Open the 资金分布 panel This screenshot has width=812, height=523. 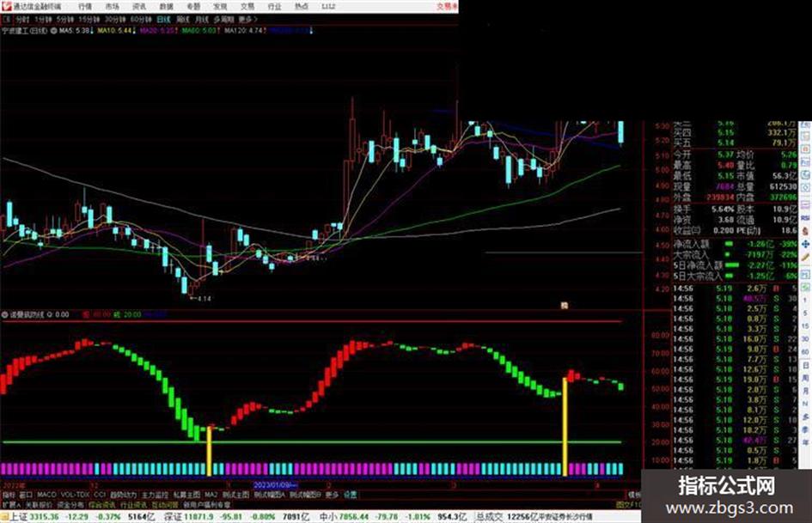point(70,504)
